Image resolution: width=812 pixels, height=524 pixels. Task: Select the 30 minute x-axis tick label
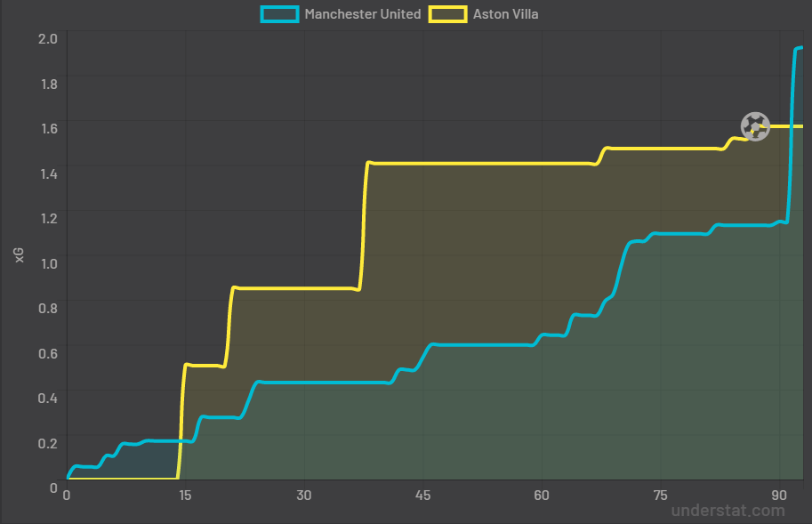coord(304,495)
